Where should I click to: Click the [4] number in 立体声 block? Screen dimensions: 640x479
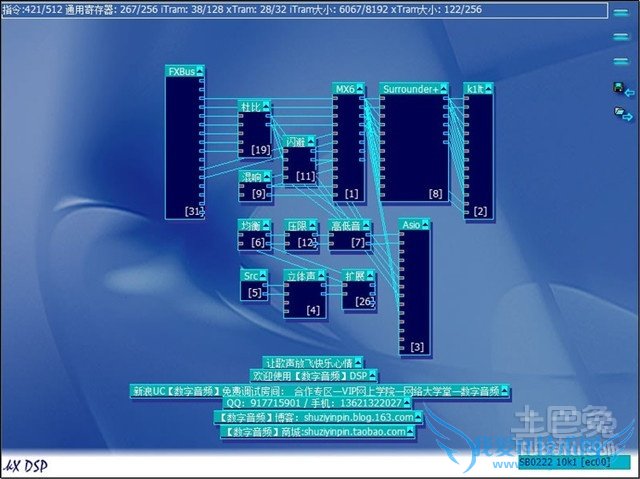[x=313, y=310]
